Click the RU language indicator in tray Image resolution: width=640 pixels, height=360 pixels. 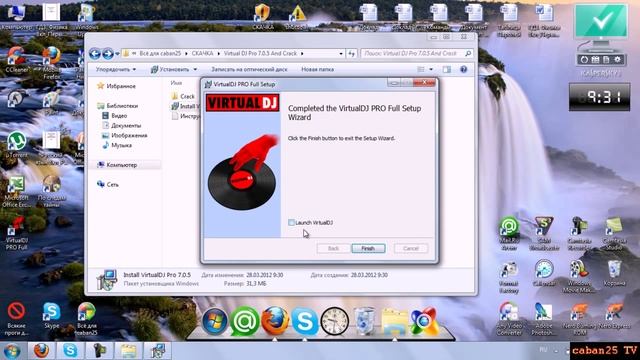(543, 350)
